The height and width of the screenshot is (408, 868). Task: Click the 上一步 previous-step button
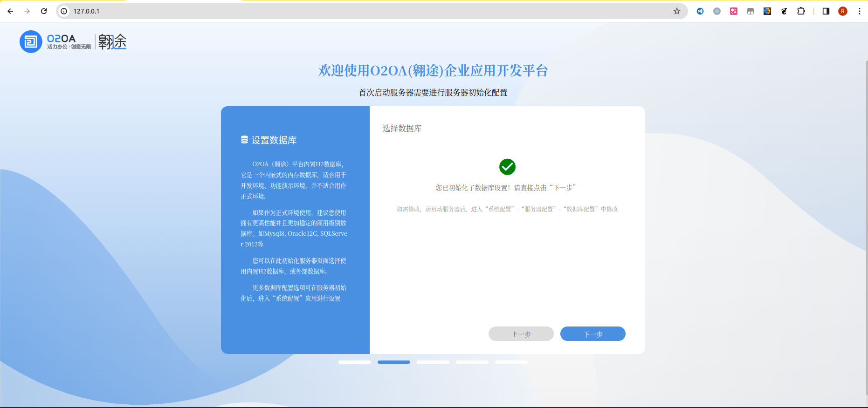[x=521, y=334]
